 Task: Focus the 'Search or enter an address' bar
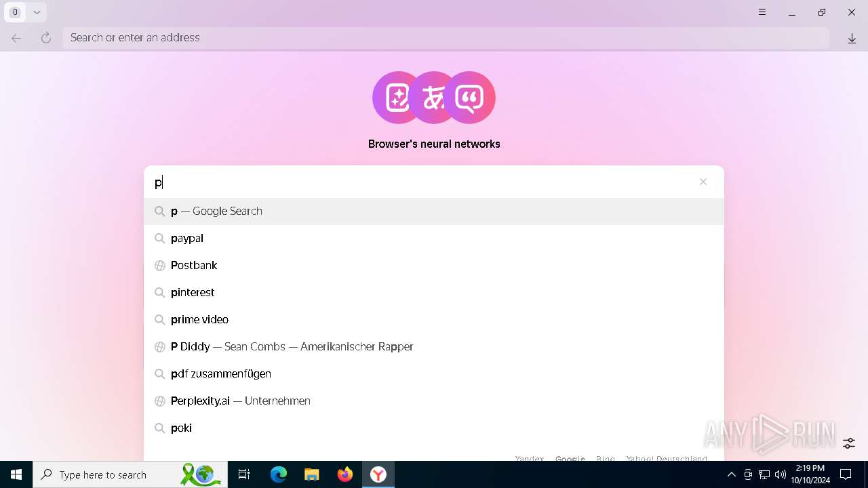click(x=446, y=38)
